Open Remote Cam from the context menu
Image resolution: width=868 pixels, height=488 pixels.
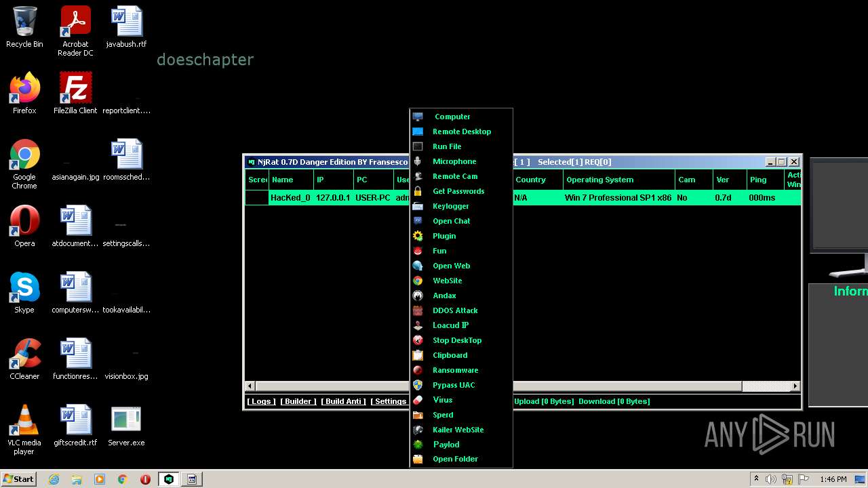(461, 176)
